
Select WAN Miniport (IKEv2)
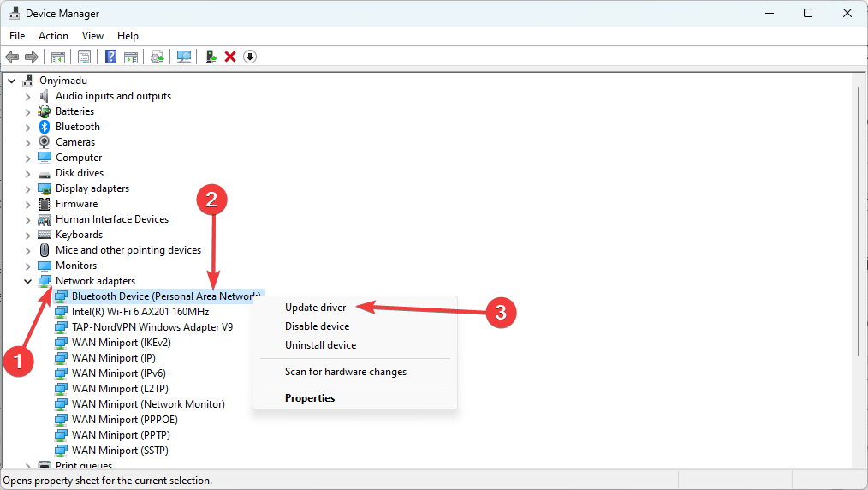[x=122, y=343]
